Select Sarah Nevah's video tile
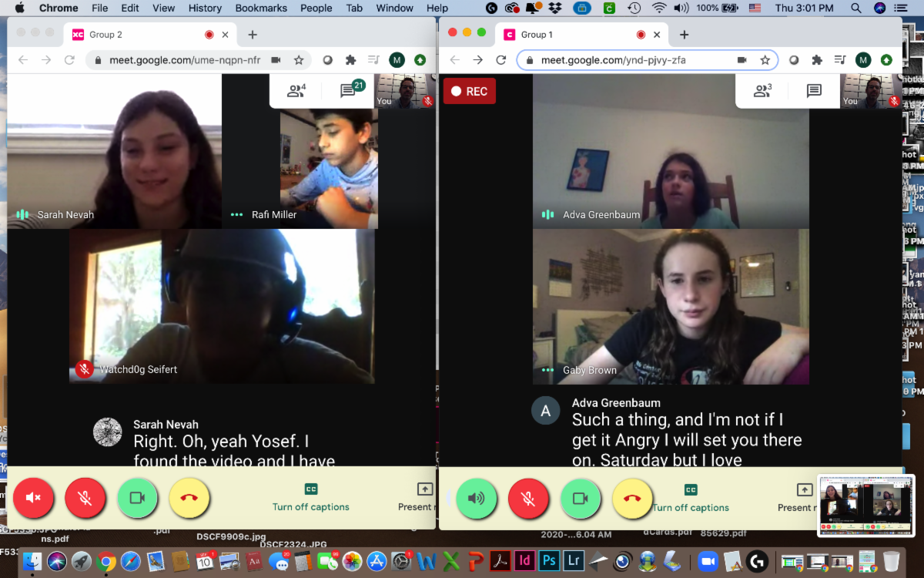The width and height of the screenshot is (924, 578). 115,151
